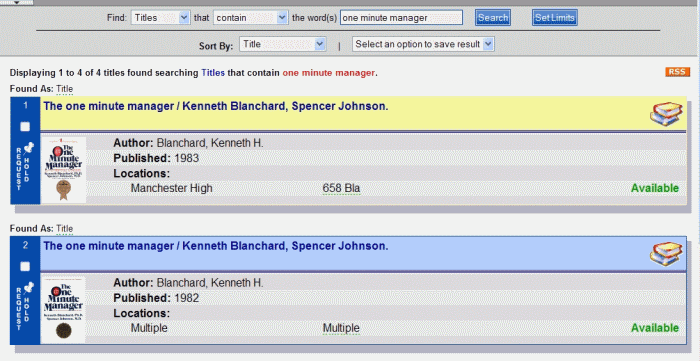Open the Sort By dropdown showing Title
The width and height of the screenshot is (700, 361).
point(283,44)
